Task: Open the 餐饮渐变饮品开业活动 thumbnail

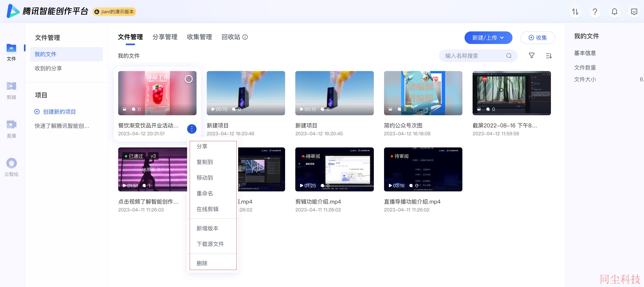Action: tap(157, 93)
